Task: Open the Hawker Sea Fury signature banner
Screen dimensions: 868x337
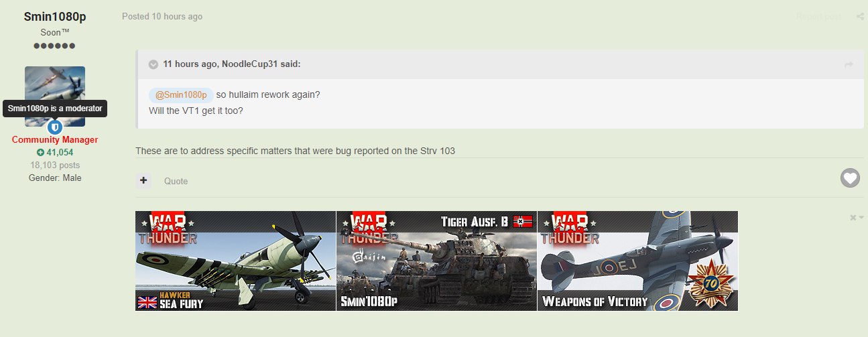Action: (235, 261)
